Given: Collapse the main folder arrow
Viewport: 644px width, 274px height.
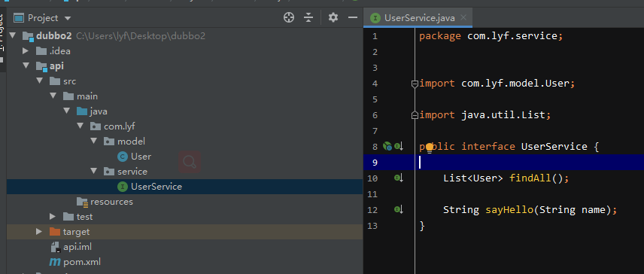Looking at the screenshot, I should 53,96.
